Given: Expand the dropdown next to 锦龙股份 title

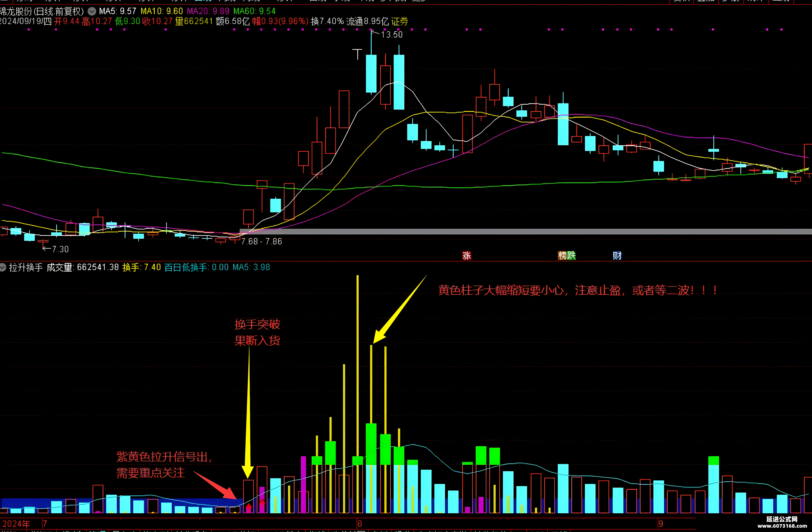Looking at the screenshot, I should (x=92, y=11).
